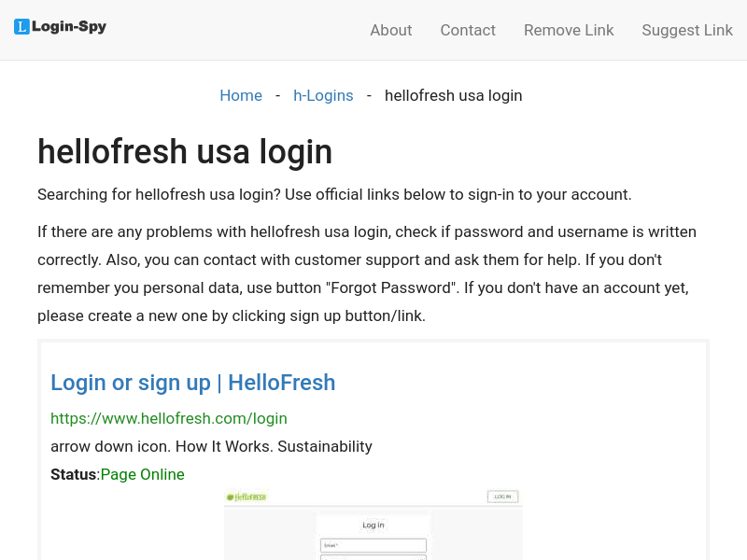
Task: Open the h-Logins breadcrumb link
Action: (x=323, y=96)
